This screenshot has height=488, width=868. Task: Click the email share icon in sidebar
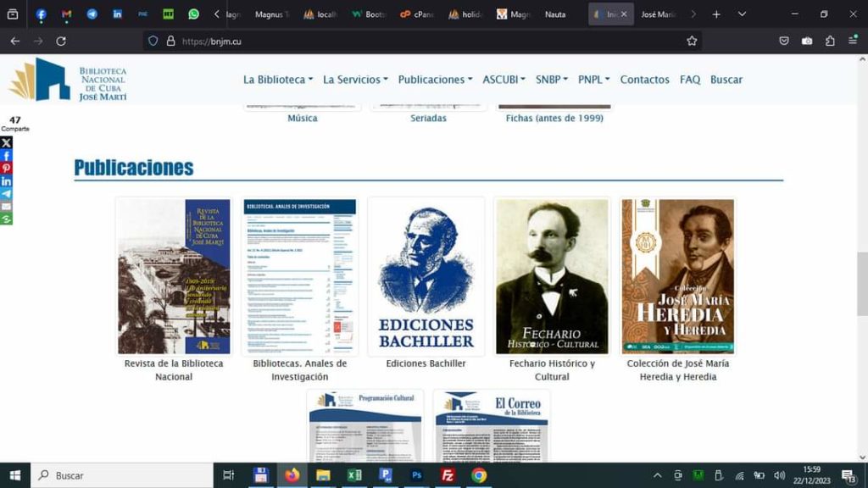[x=6, y=206]
